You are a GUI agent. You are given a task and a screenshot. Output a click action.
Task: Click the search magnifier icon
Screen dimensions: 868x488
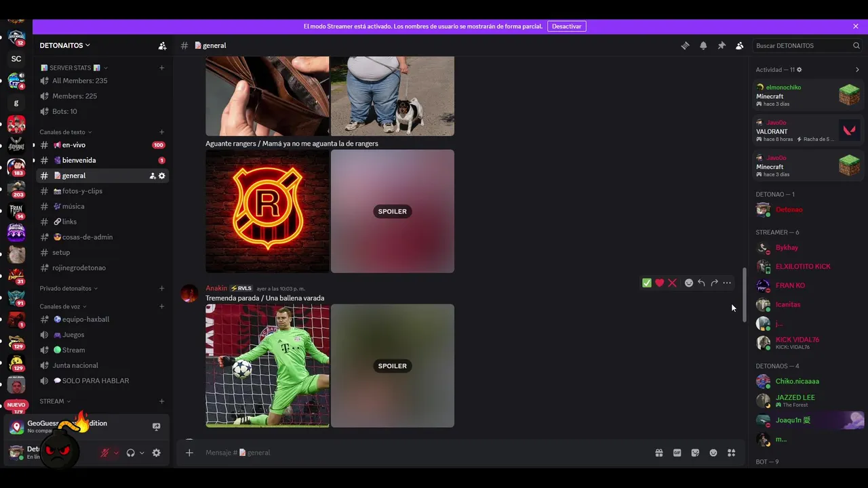pyautogui.click(x=856, y=45)
